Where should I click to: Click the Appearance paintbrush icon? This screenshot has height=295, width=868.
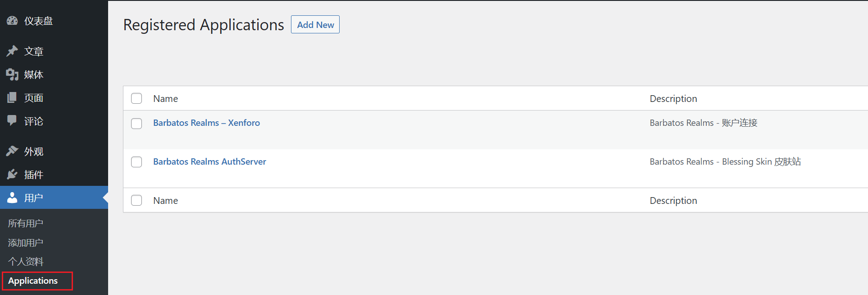(x=12, y=151)
